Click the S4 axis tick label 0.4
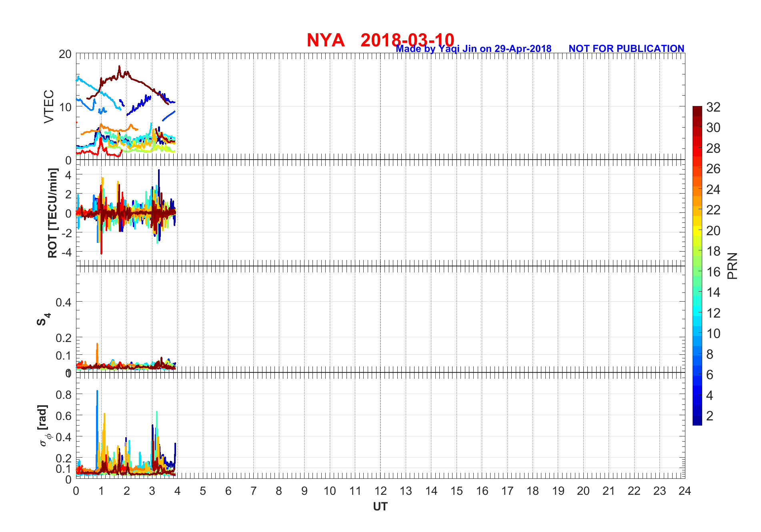 64,302
